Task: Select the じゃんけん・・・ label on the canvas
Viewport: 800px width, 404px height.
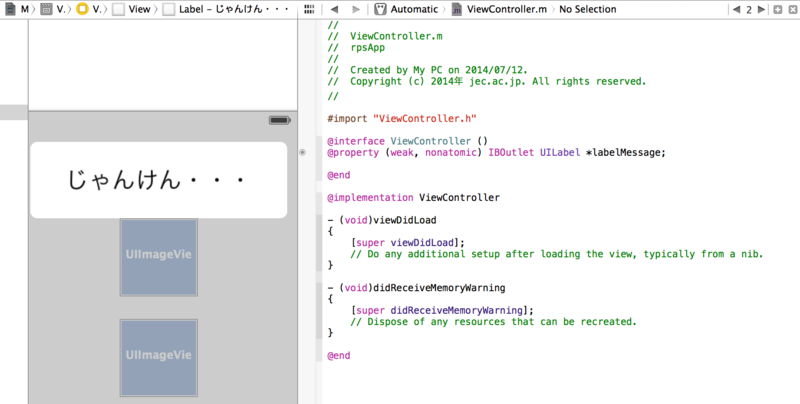Action: [159, 180]
